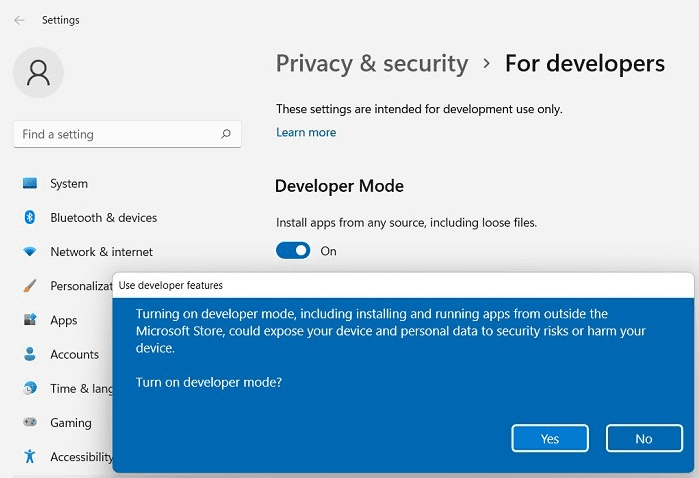Screen dimensions: 699x478
Task: Click the Network wifi icon
Action: click(x=30, y=251)
